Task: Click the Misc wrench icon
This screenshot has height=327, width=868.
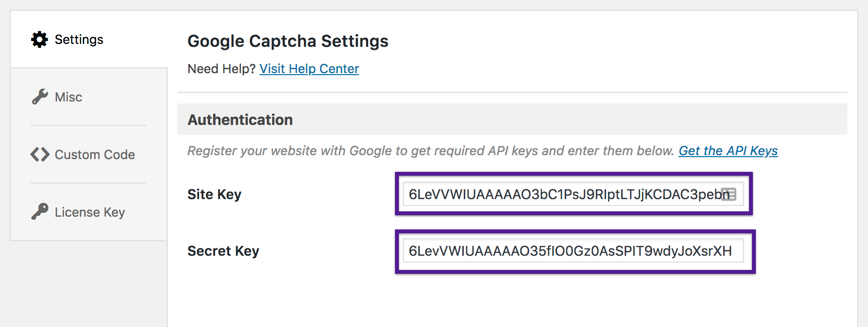Action: [40, 97]
